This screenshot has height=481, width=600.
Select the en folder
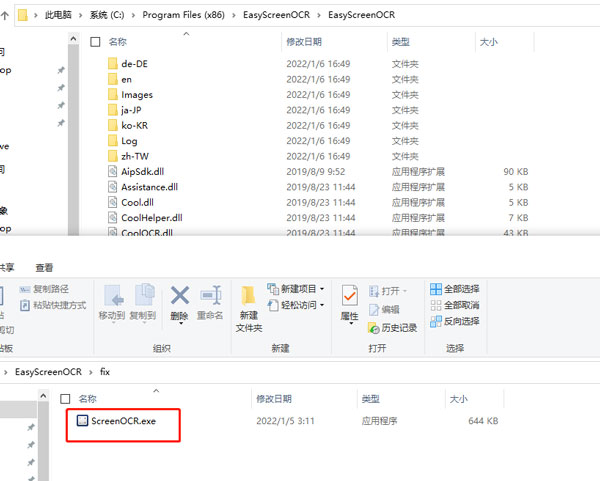126,79
